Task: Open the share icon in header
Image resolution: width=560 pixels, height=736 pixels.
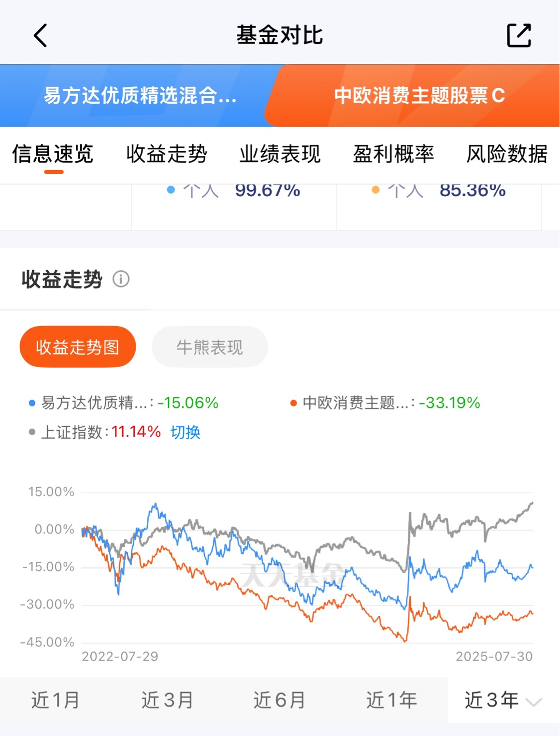Action: (x=519, y=35)
